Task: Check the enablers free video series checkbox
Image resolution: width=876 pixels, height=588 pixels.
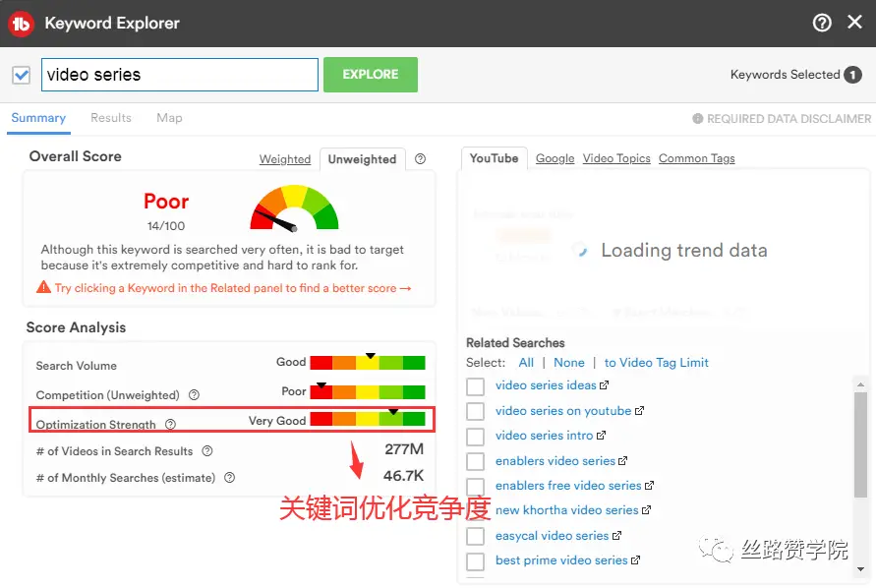Action: point(476,487)
